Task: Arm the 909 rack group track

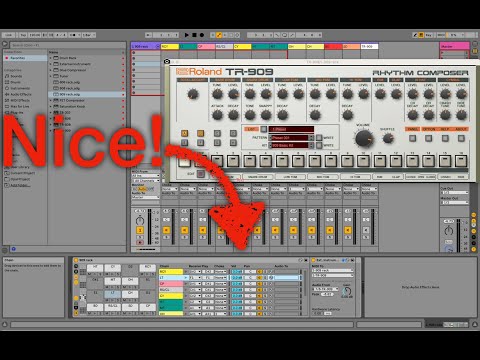Action: pyautogui.click(x=140, y=242)
